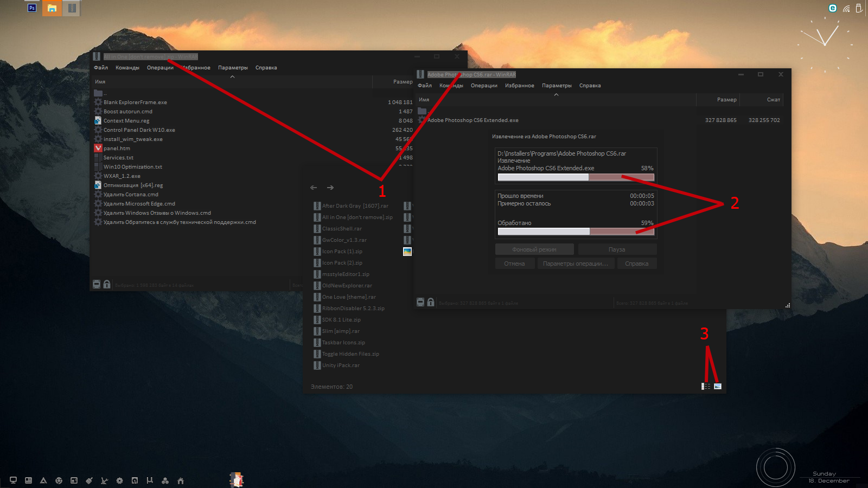Screen dimensions: 868x488
Task: Open Файл menu in Photoshop archive window
Action: [x=425, y=86]
